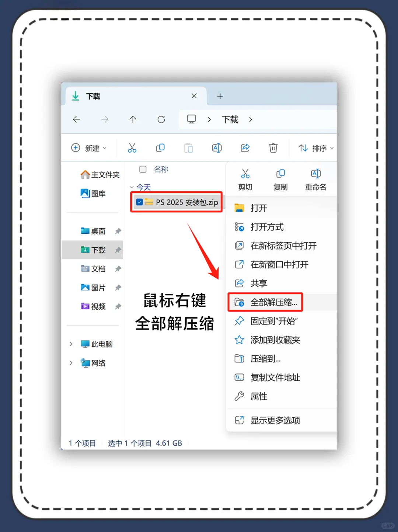Click the Share icon in the toolbar
Image resolution: width=398 pixels, height=532 pixels.
[x=245, y=148]
